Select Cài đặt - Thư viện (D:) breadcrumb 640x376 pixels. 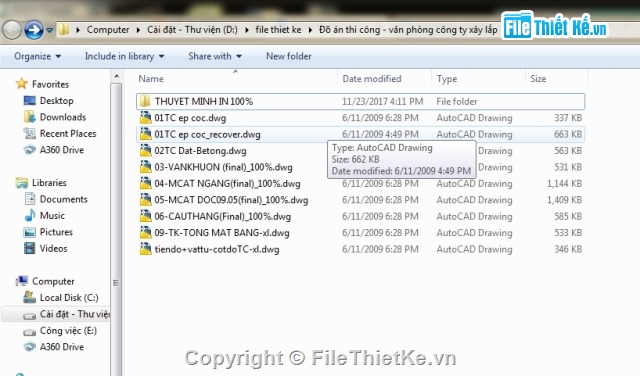pos(192,30)
